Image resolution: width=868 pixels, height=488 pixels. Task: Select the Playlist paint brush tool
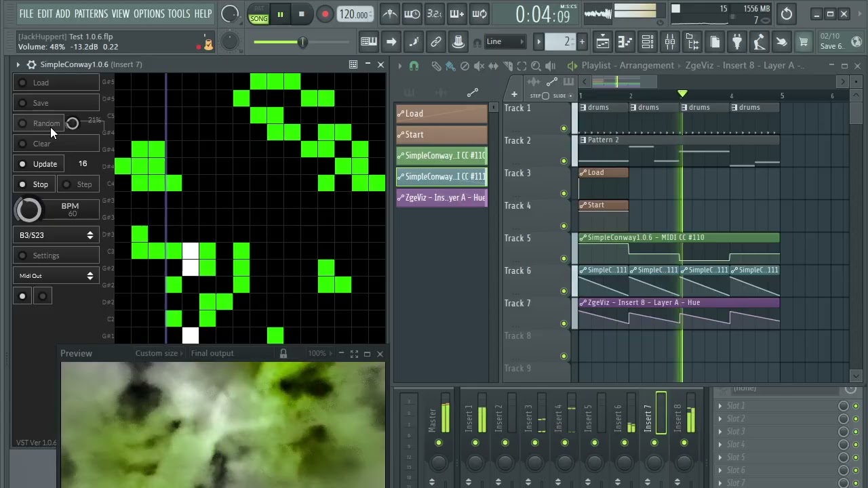450,66
